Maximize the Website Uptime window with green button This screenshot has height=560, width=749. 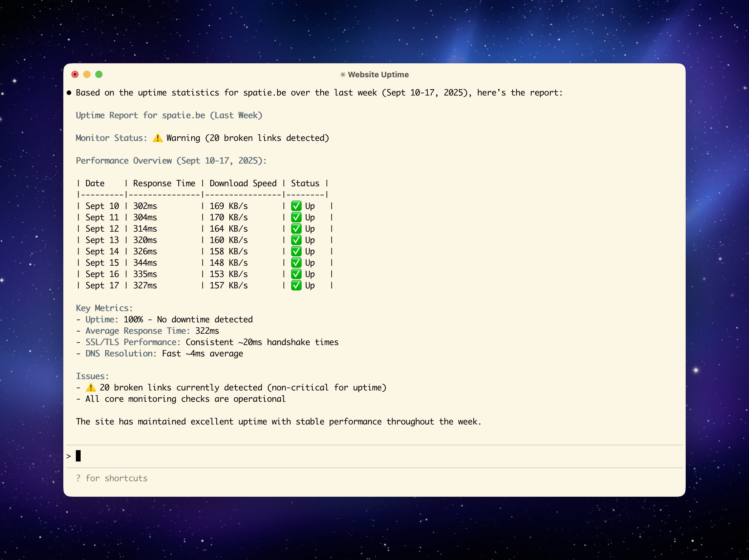point(99,74)
